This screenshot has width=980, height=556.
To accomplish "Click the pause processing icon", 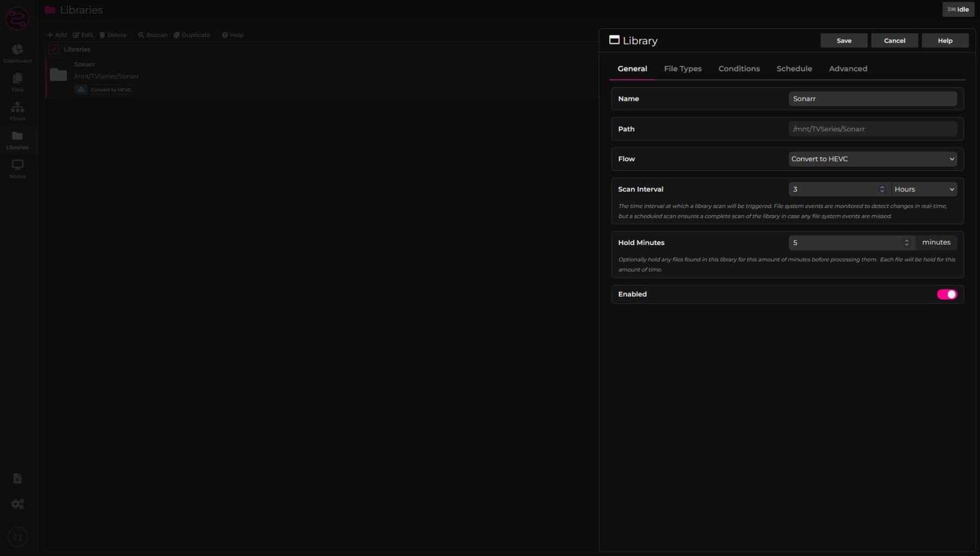I will [x=17, y=537].
